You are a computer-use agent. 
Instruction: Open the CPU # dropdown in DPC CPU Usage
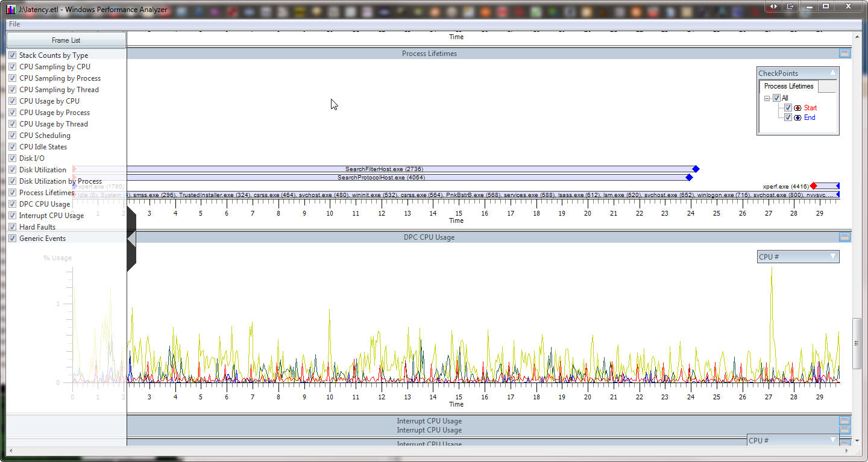tap(797, 257)
